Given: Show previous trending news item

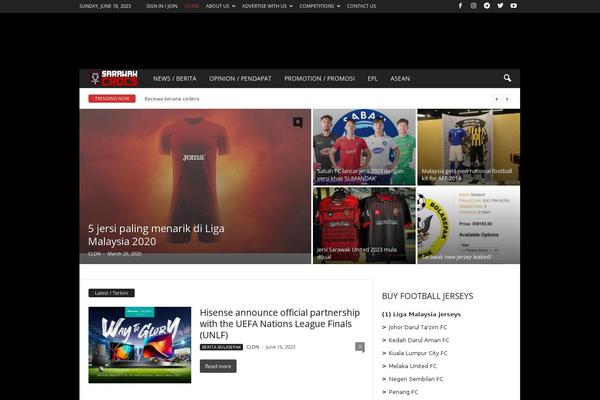Looking at the screenshot, I should pos(497,99).
